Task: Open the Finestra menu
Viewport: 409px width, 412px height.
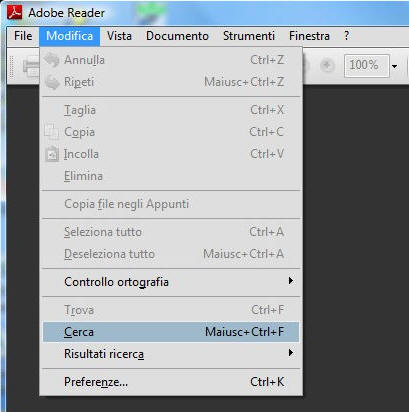Action: click(x=309, y=36)
